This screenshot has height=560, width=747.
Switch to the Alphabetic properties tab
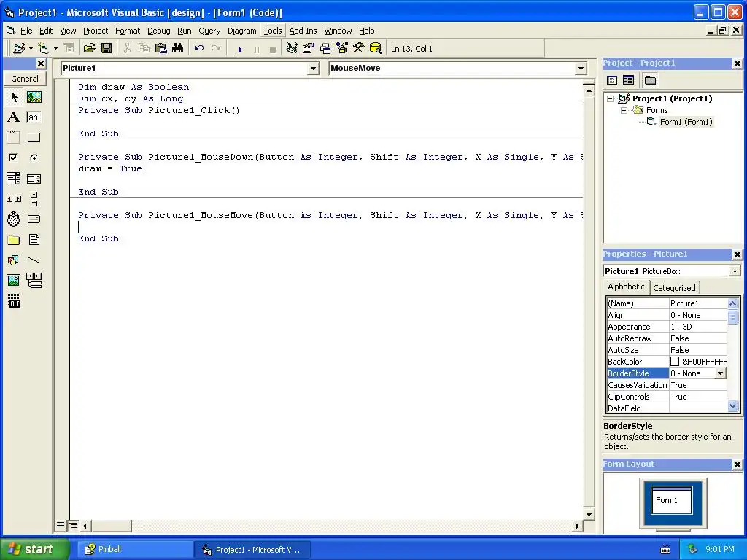[626, 287]
